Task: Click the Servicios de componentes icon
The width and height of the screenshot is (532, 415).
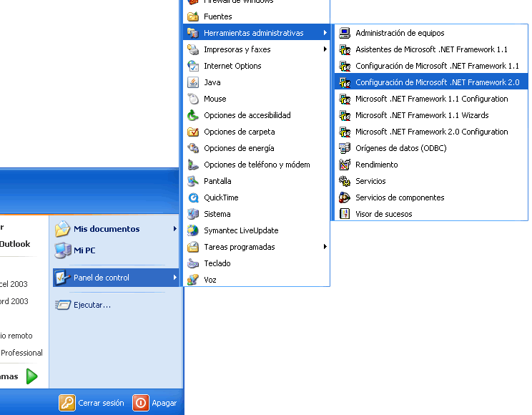Action: pyautogui.click(x=345, y=197)
